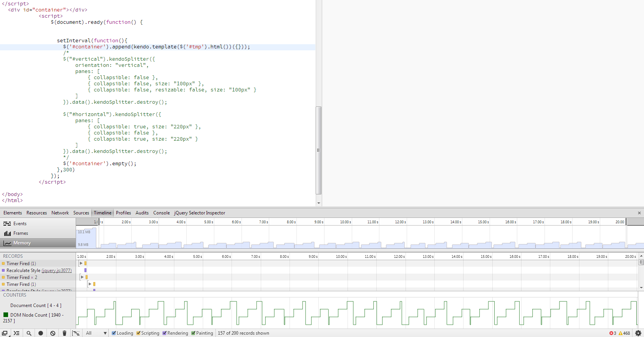Toggle the Scripting filter checkbox
644x337 pixels.
pyautogui.click(x=139, y=333)
